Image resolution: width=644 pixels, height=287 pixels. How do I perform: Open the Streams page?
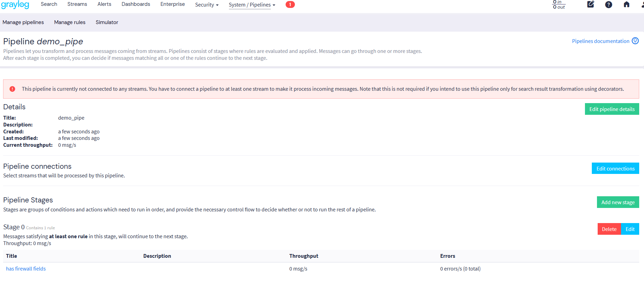(77, 4)
